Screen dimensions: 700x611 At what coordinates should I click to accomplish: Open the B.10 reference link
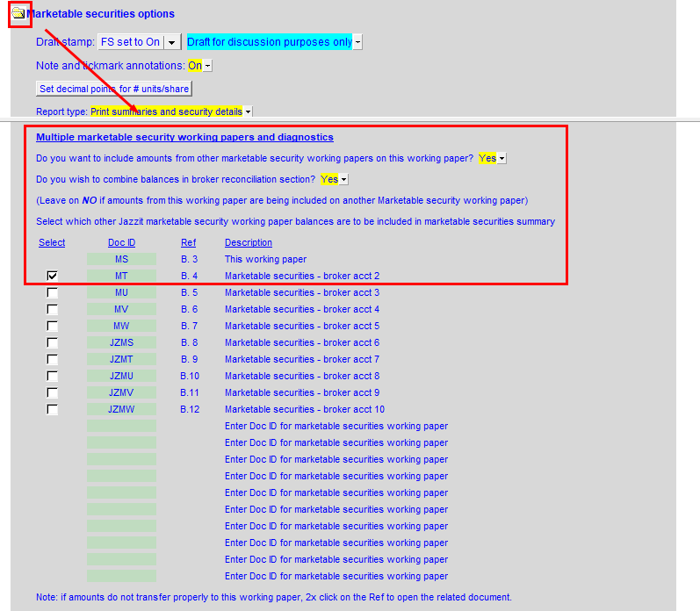tap(189, 376)
